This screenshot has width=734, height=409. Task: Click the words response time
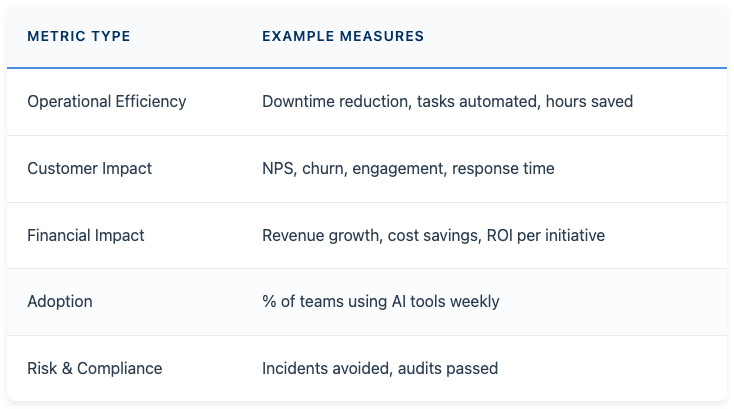[x=503, y=168]
